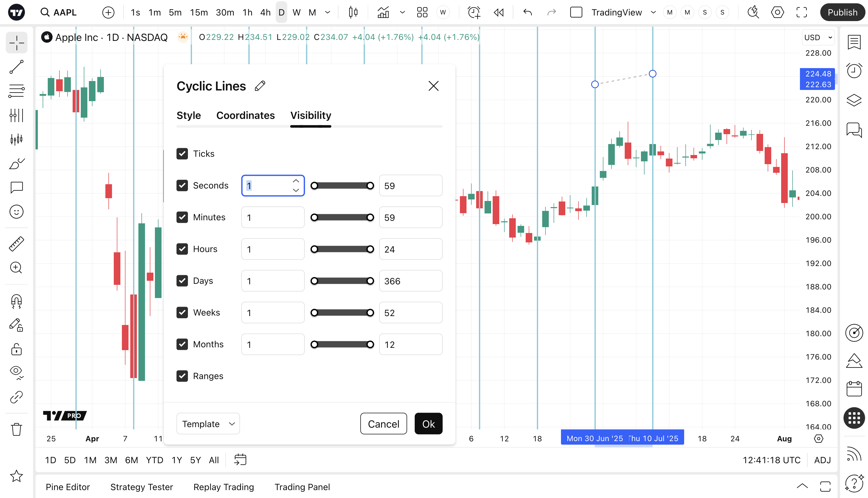Click the Hours range slider right handle

[x=370, y=249]
